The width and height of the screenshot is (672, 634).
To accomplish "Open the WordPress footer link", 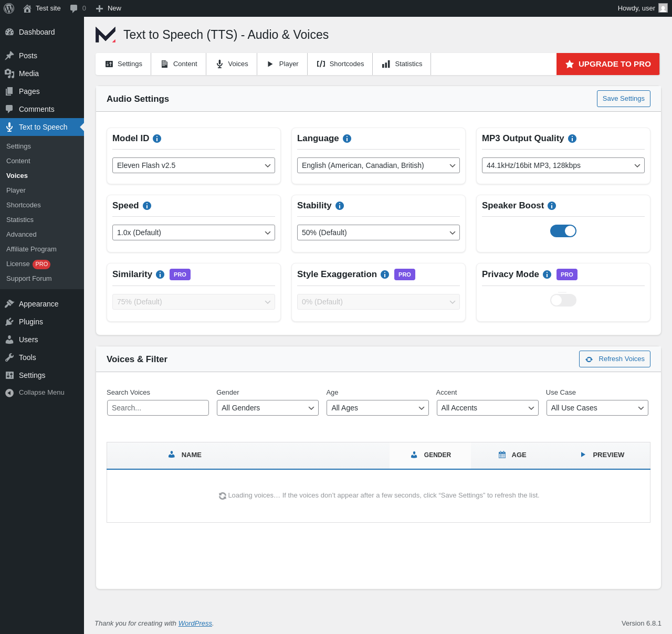I will (x=195, y=624).
